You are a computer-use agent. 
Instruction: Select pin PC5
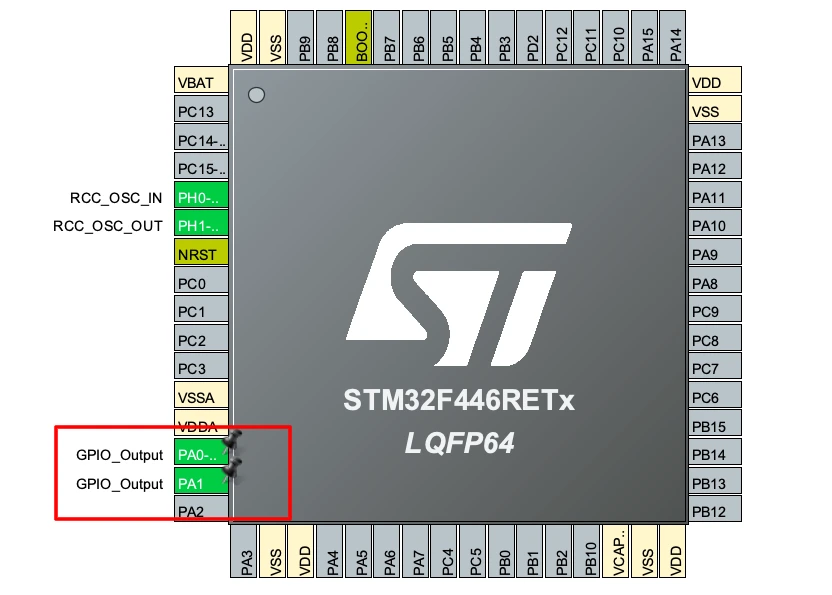(473, 551)
